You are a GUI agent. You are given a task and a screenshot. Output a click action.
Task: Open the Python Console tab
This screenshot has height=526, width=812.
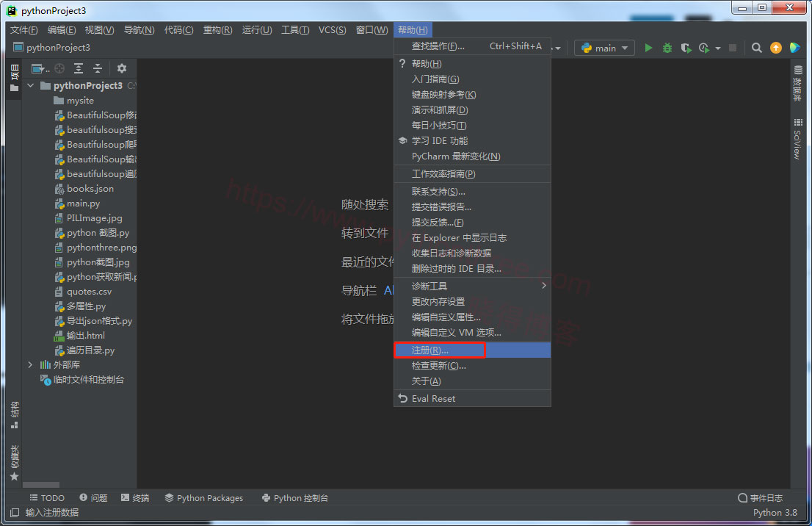pyautogui.click(x=295, y=498)
